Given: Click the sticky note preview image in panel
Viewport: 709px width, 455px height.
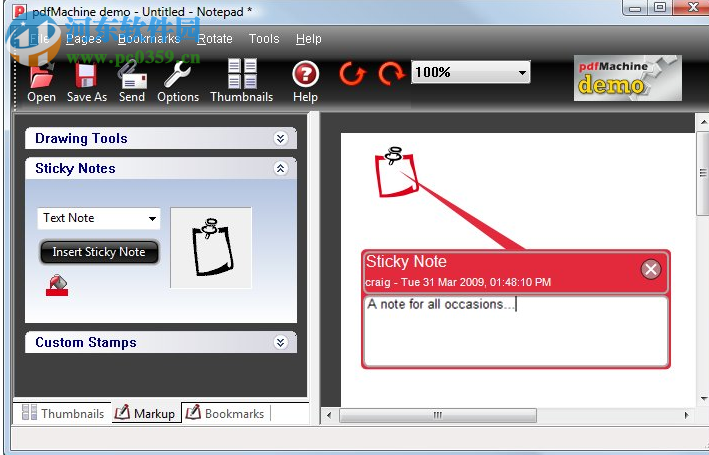Looking at the screenshot, I should [211, 247].
